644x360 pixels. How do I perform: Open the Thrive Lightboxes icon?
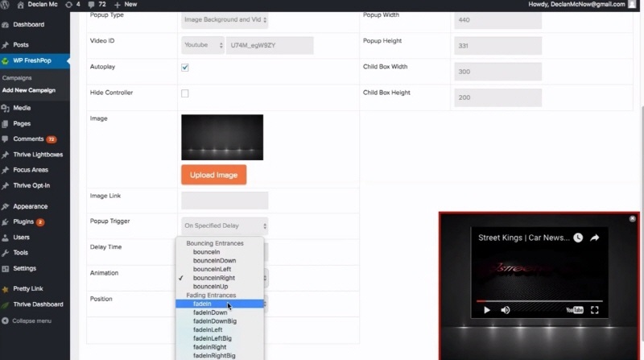6,155
